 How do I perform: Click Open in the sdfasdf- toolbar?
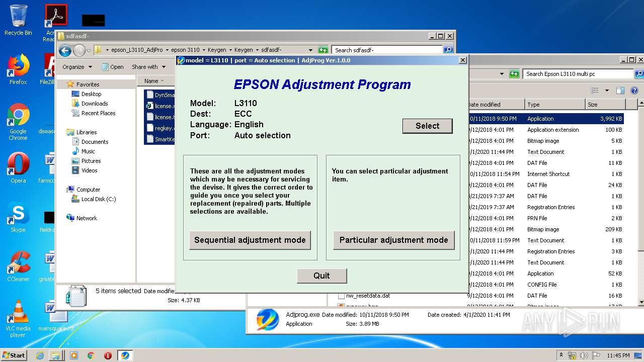tap(113, 67)
